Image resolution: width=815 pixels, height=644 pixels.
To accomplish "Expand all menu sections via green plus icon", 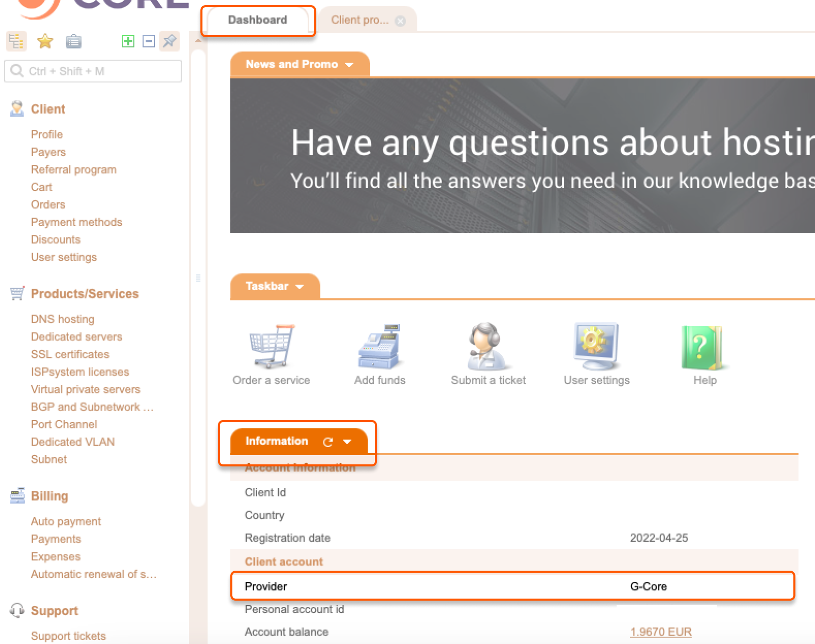I will pyautogui.click(x=128, y=41).
